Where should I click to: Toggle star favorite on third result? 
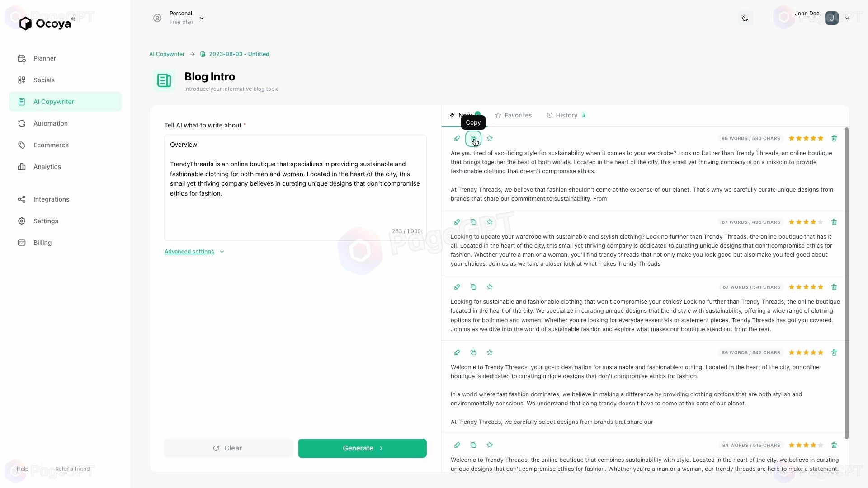490,286
